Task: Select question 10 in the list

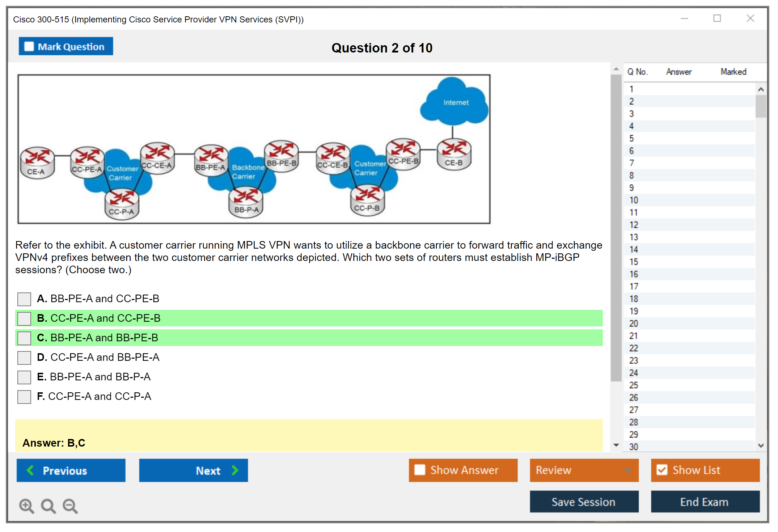Action: click(x=634, y=200)
